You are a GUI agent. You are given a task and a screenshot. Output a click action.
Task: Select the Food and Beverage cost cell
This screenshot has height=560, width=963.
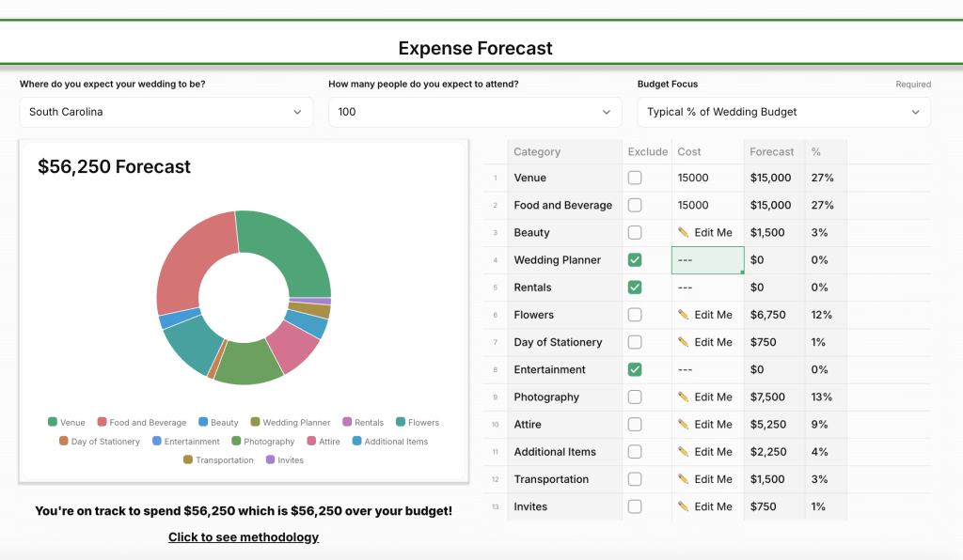pyautogui.click(x=707, y=205)
